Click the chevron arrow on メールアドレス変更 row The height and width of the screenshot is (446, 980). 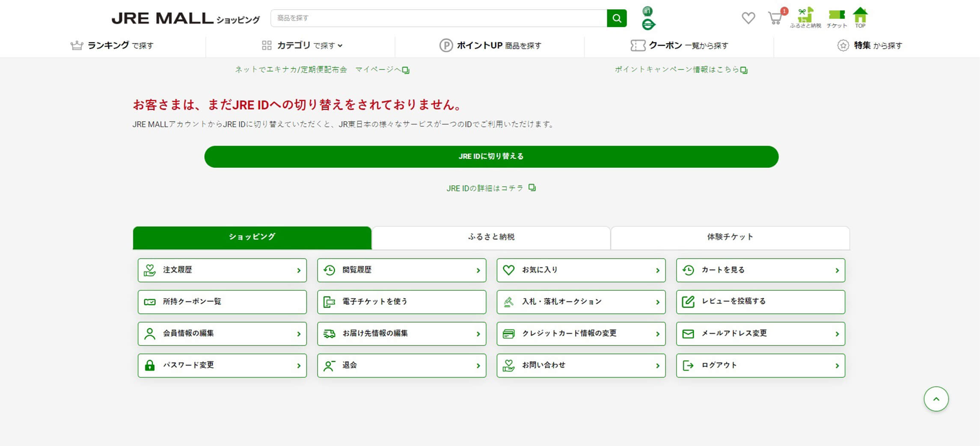coord(837,334)
